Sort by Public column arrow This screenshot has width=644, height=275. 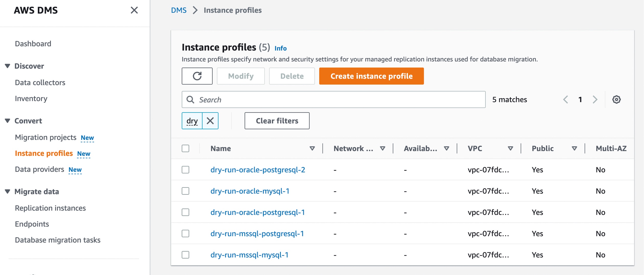pyautogui.click(x=574, y=149)
